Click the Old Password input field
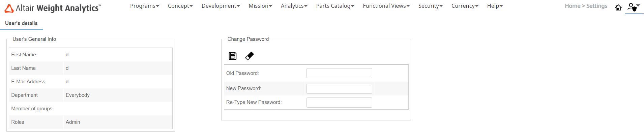The width and height of the screenshot is (644, 140). click(x=339, y=73)
